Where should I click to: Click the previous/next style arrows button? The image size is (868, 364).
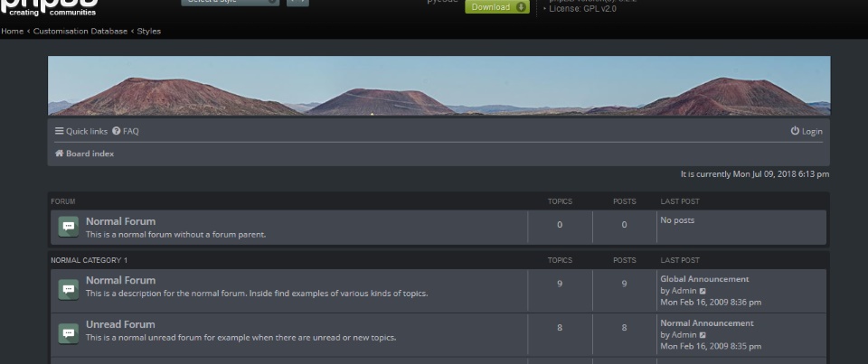click(297, 2)
